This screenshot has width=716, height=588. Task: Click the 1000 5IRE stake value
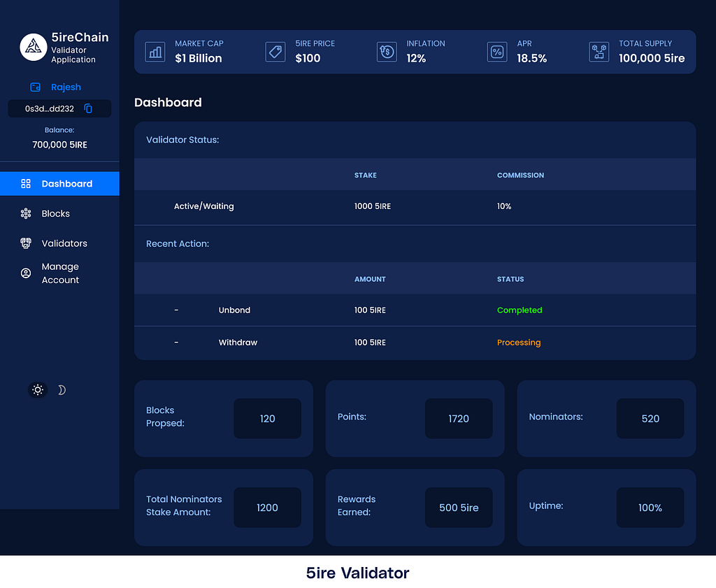(x=373, y=206)
